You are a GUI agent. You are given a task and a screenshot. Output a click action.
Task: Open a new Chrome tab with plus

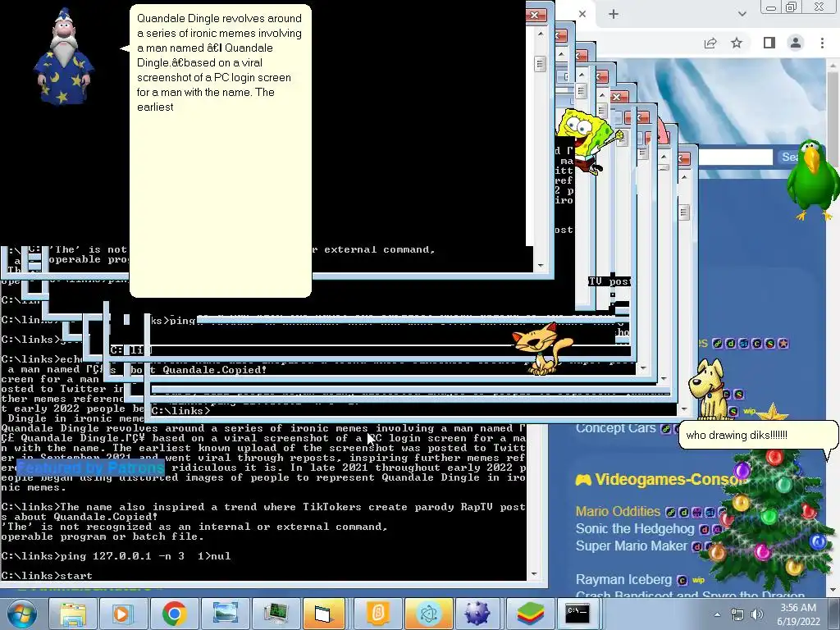click(614, 14)
